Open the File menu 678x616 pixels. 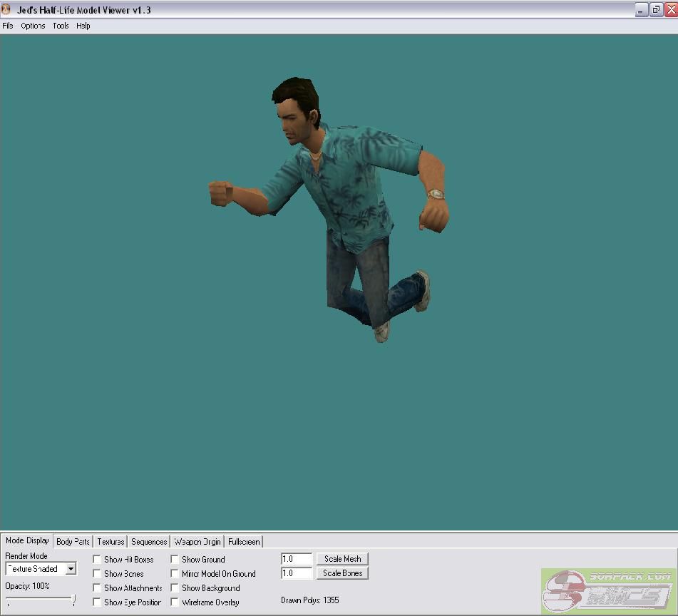[8, 26]
